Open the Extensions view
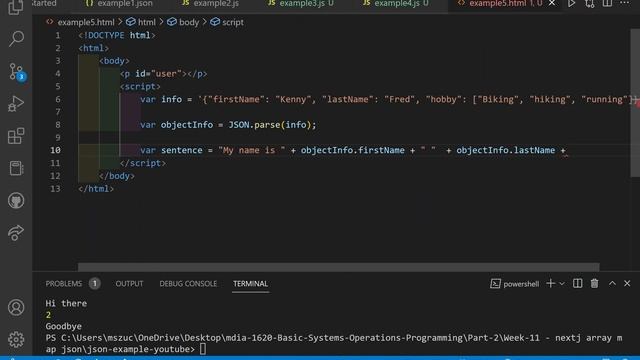 [16, 136]
